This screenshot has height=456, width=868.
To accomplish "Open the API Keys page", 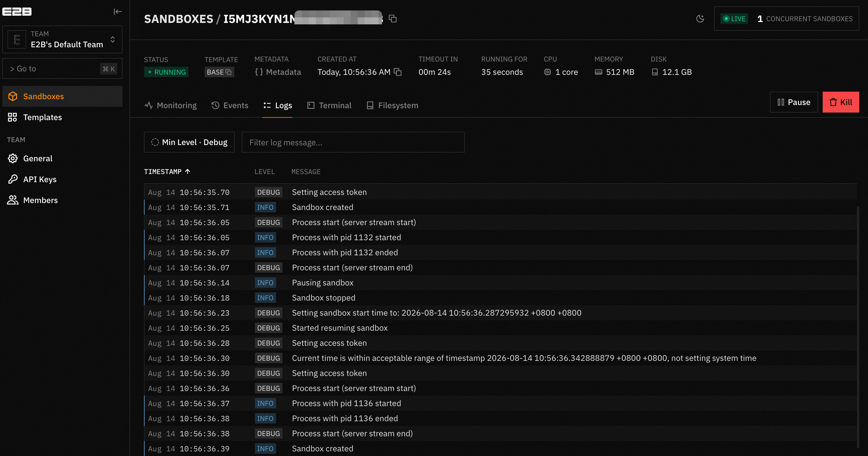I will coord(62,179).
